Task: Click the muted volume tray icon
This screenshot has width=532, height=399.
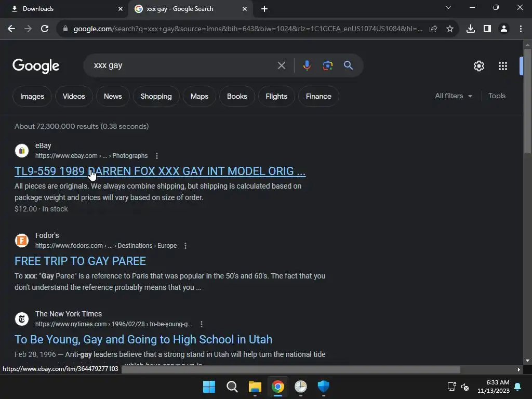Action: click(x=465, y=387)
